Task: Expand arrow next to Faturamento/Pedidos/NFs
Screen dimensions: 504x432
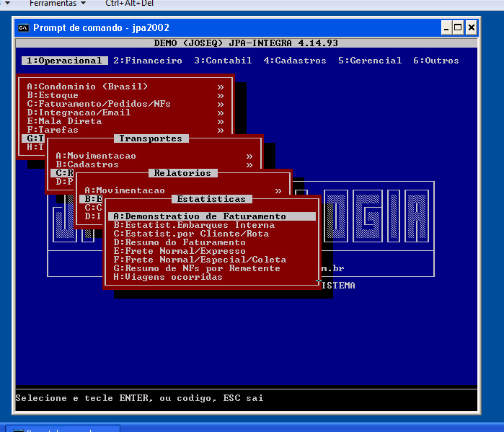Action: [x=221, y=105]
